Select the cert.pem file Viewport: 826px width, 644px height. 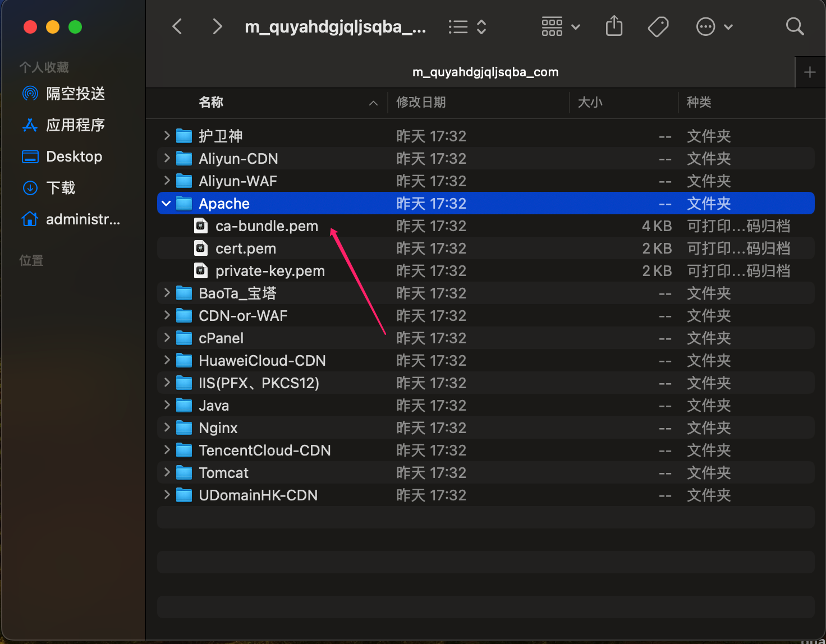pyautogui.click(x=246, y=248)
